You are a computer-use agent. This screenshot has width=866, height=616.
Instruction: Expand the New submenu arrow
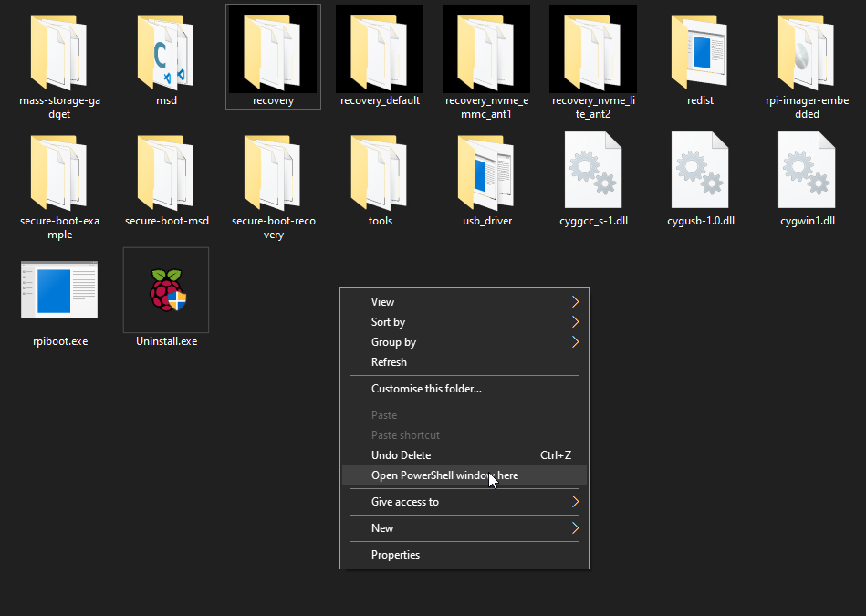tap(575, 528)
